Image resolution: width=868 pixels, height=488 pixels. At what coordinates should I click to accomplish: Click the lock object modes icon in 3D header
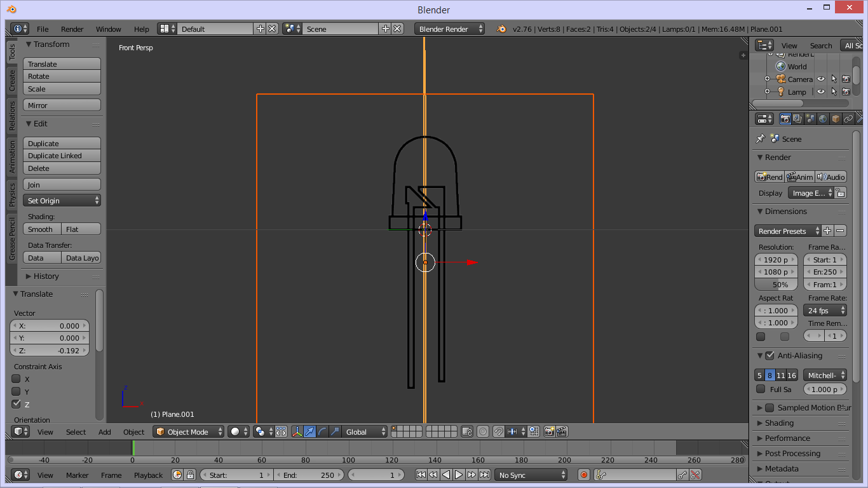467,431
